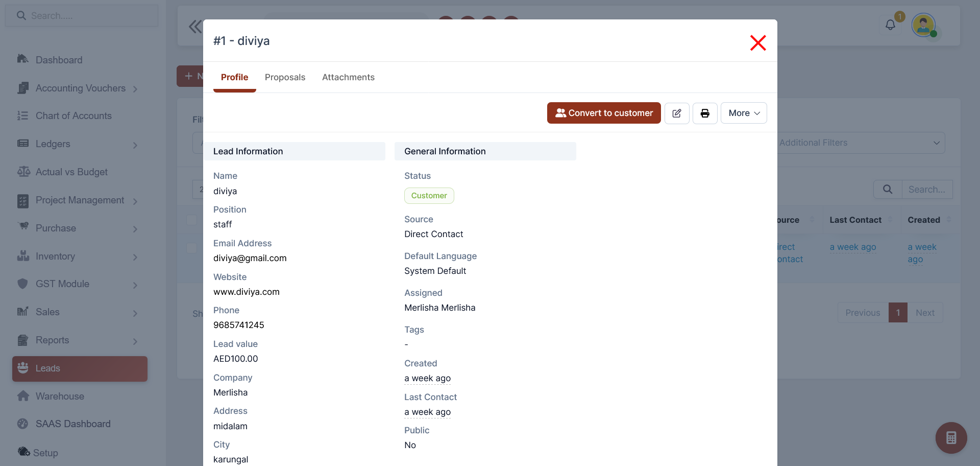
Task: Open notifications bell icon
Action: [x=890, y=25]
